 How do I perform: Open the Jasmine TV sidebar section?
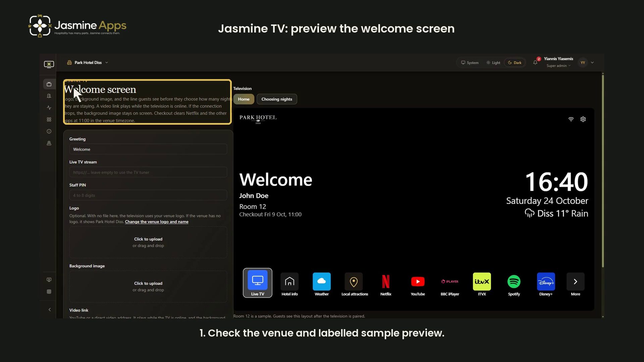pyautogui.click(x=49, y=84)
